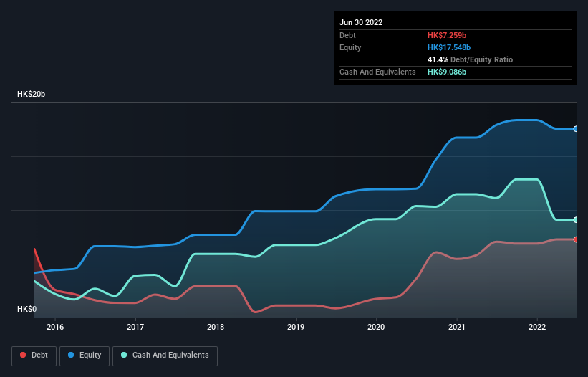588x377 pixels.
Task: Click the HK$0 axis label
Action: (26, 309)
